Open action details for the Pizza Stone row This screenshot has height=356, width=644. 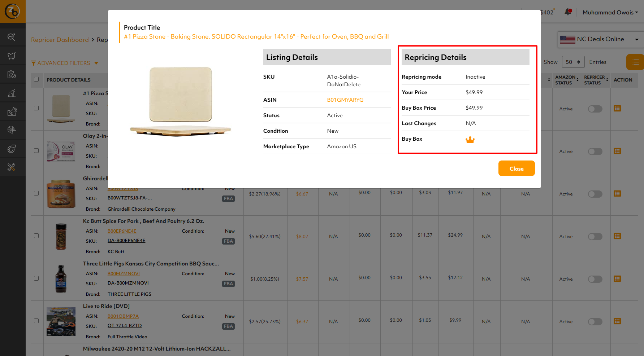tap(617, 109)
